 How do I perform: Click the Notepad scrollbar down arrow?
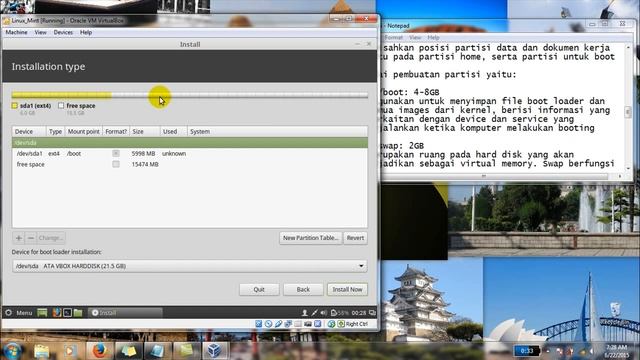(x=628, y=168)
